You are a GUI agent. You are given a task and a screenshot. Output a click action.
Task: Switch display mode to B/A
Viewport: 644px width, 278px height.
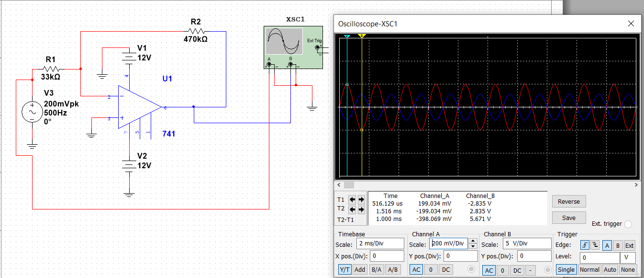click(377, 269)
